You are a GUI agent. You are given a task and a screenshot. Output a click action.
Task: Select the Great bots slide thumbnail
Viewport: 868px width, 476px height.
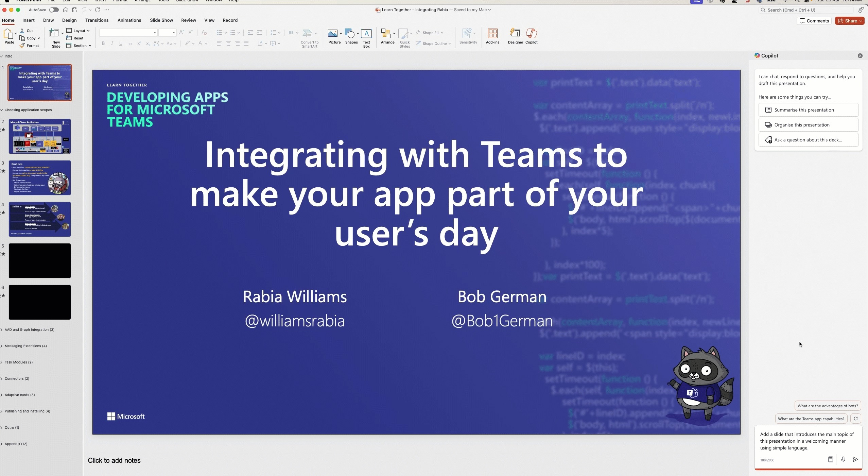pos(40,178)
